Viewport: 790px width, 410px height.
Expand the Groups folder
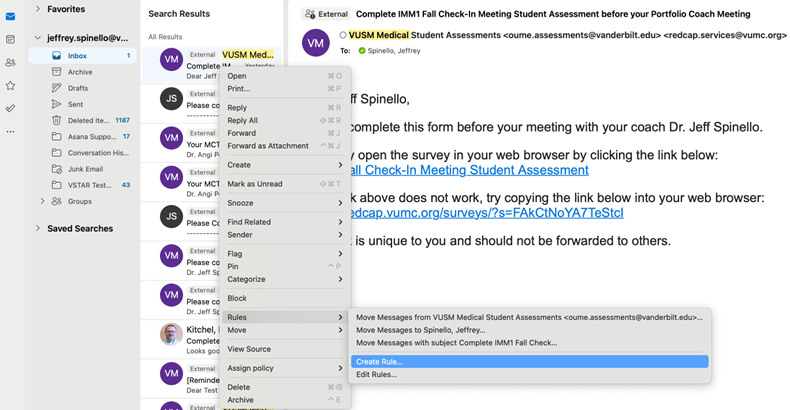[42, 201]
